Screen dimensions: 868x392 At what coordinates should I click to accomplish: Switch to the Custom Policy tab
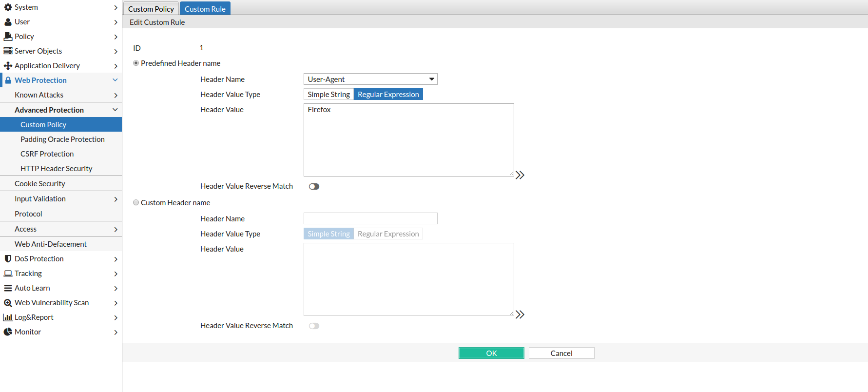click(151, 9)
